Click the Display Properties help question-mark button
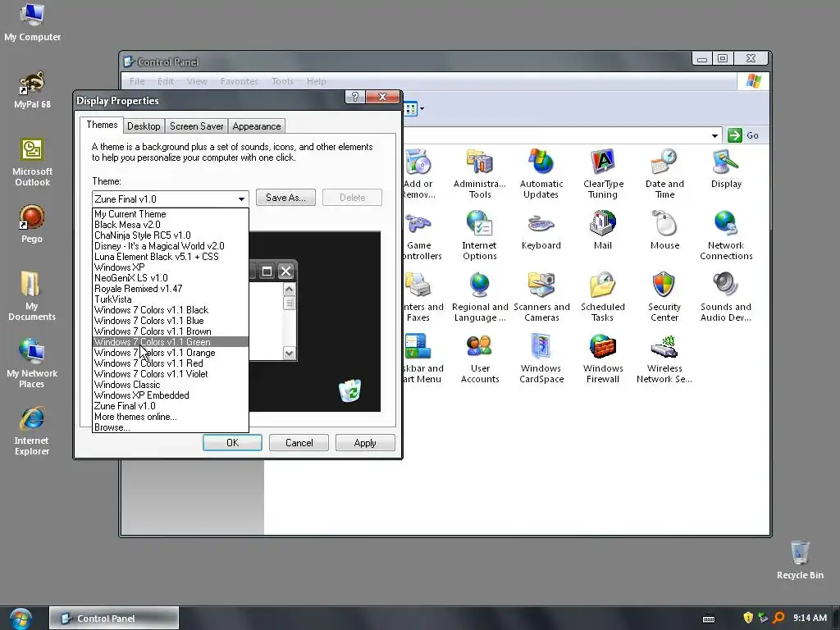 tap(354, 97)
